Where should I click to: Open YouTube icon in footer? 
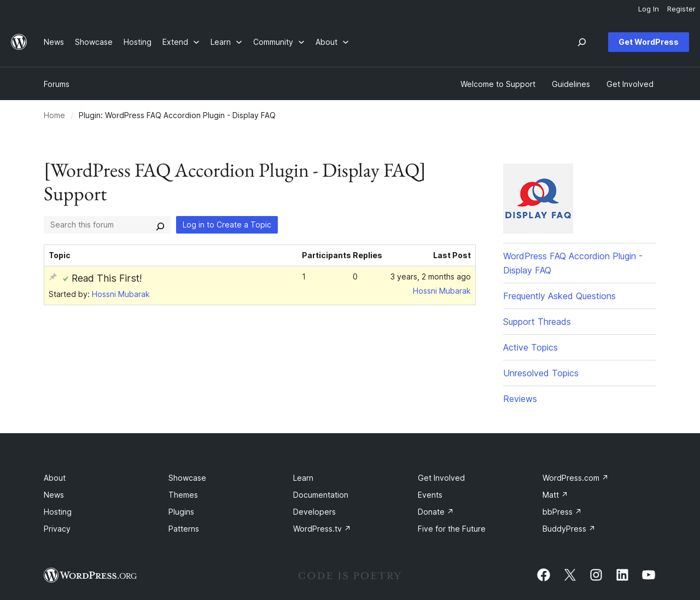pyautogui.click(x=649, y=575)
